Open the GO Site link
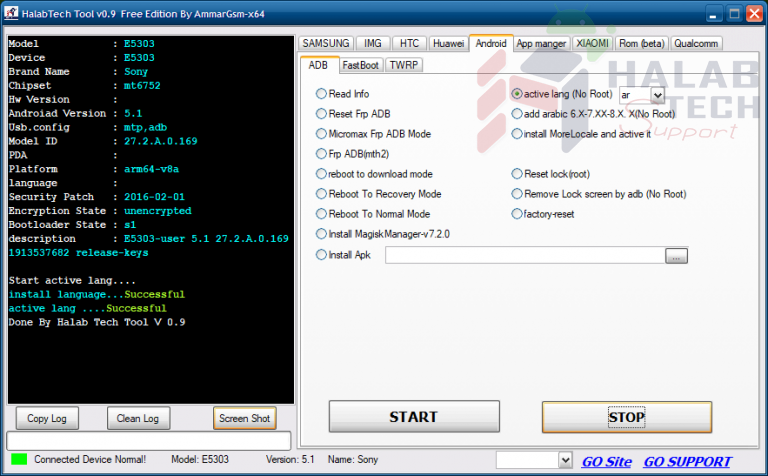The image size is (768, 476). [606, 462]
